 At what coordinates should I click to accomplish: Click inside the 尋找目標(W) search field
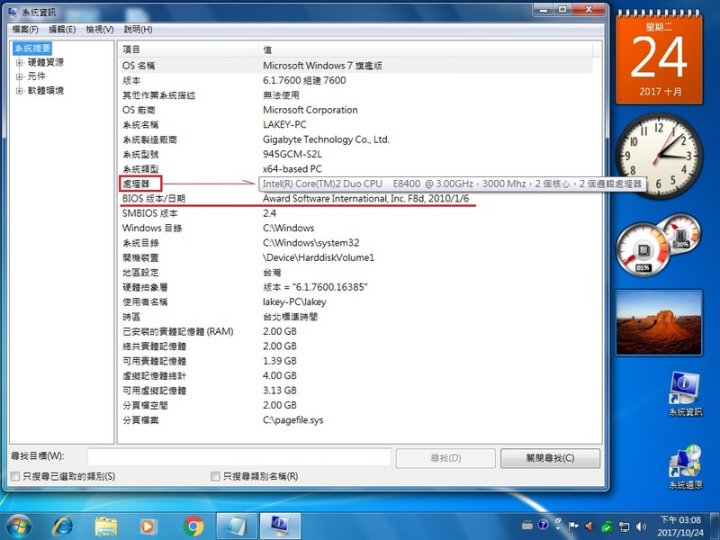pos(239,457)
